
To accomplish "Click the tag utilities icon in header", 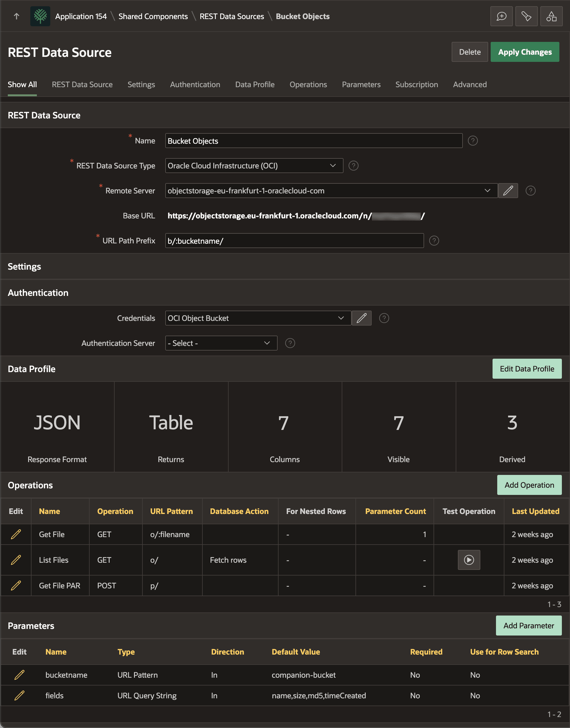I will pos(526,16).
